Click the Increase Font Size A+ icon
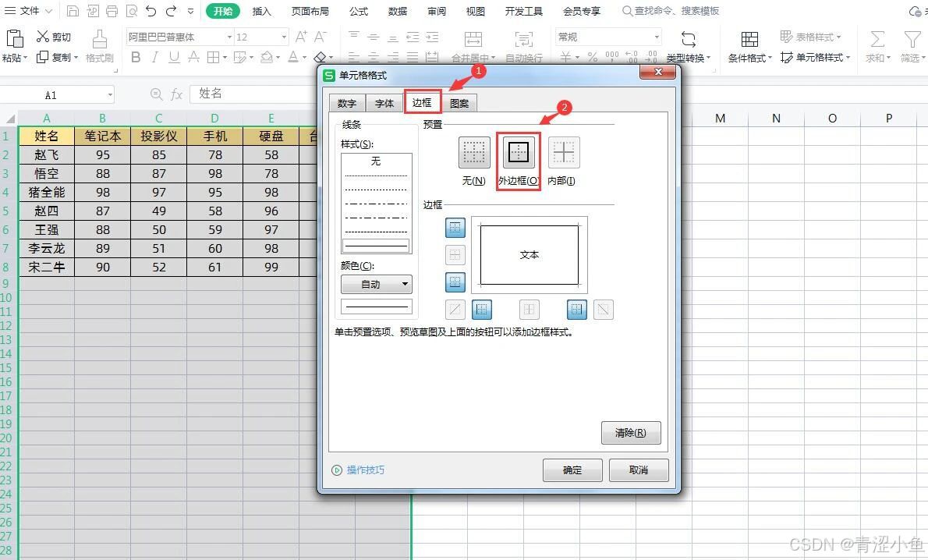Viewport: 928px width, 560px height. (x=301, y=37)
